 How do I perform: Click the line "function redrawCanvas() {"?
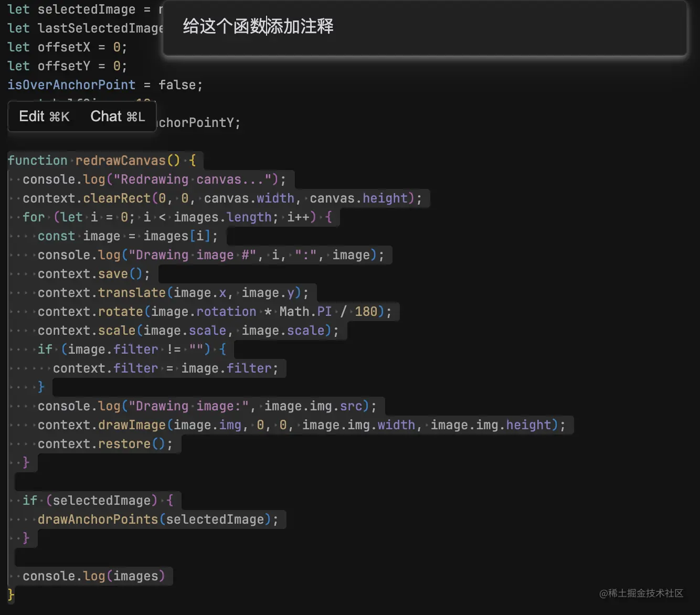102,161
